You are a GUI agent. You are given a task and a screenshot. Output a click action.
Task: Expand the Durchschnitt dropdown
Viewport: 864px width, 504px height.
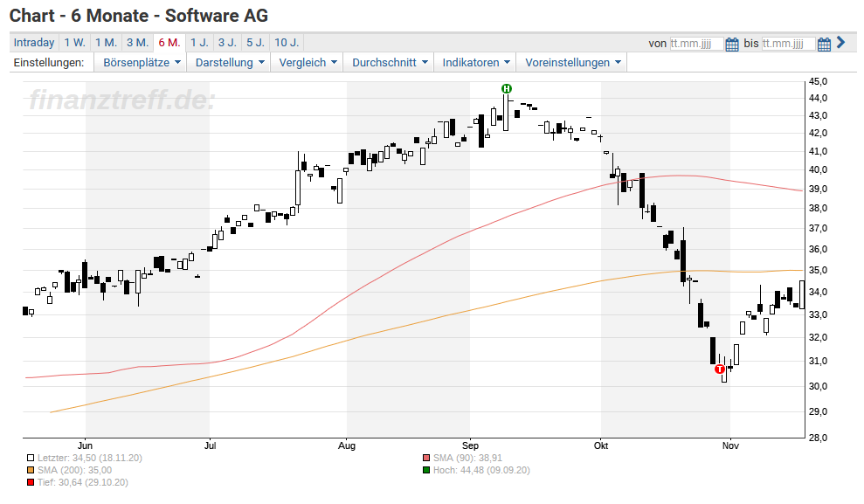(389, 62)
